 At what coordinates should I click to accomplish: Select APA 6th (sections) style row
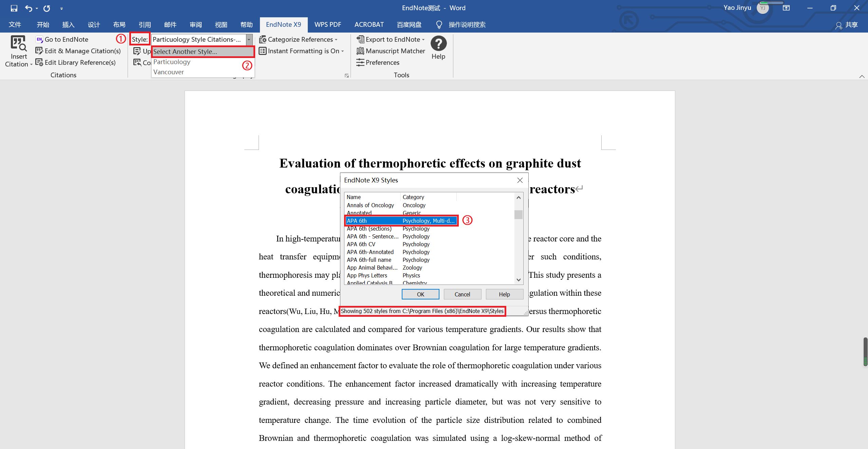401,229
